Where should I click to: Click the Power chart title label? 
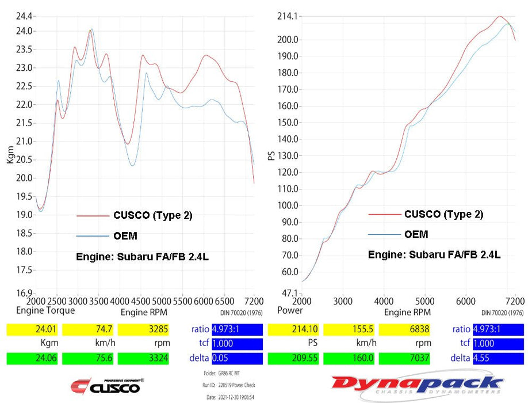[x=290, y=311]
